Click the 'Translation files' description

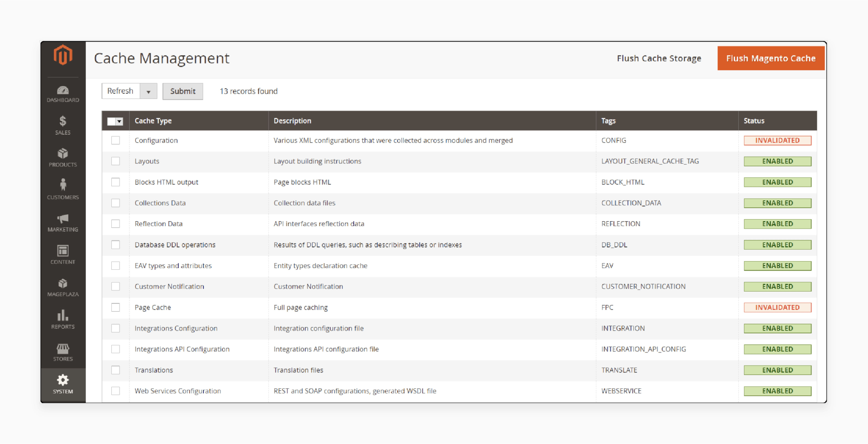tap(298, 370)
